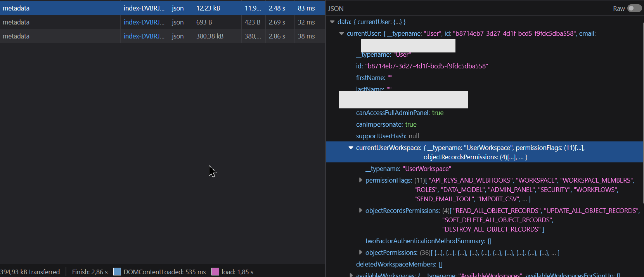Viewport: 644px width, 277px height.
Task: Select the metadata request taking 38 ms
Action: (x=163, y=36)
